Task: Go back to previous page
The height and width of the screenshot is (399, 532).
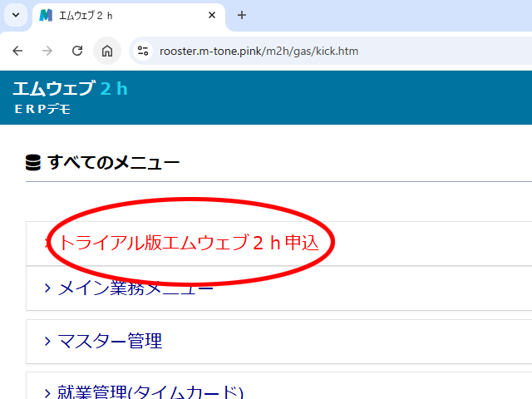Action: (17, 51)
